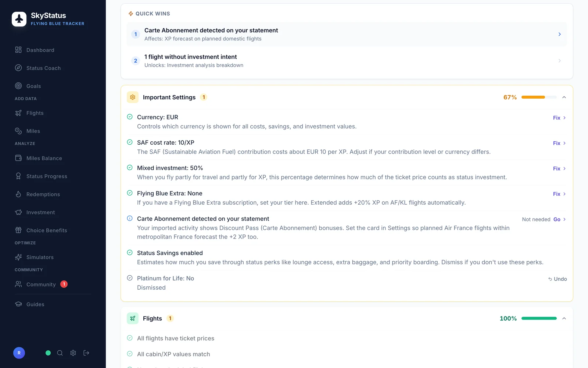The width and height of the screenshot is (588, 368).
Task: Click the chevron next to SAF cost rate Fix
Action: 564,143
